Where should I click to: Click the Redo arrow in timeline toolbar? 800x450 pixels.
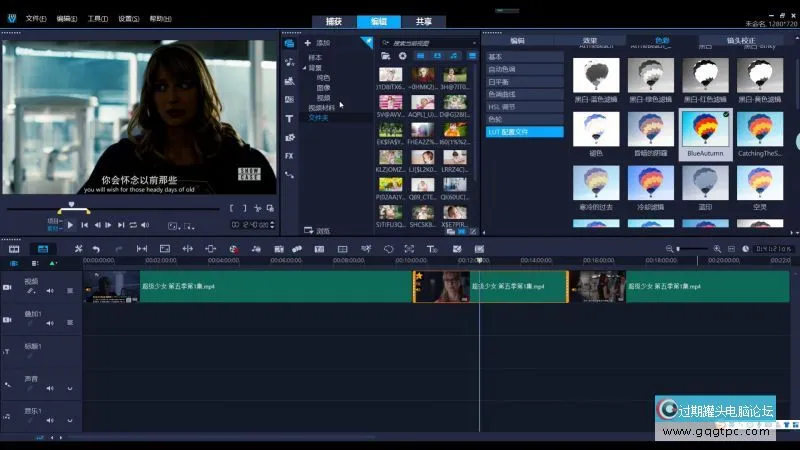click(x=118, y=249)
